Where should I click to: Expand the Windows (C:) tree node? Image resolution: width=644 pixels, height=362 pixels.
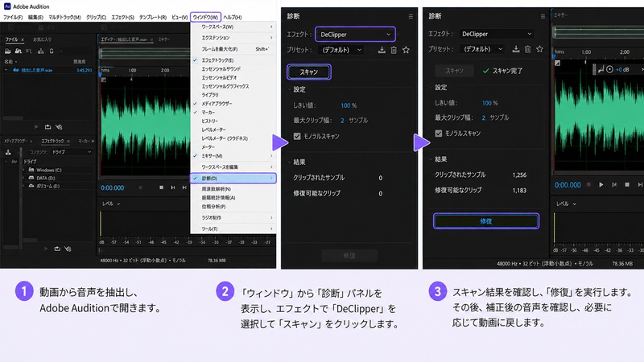tap(23, 170)
